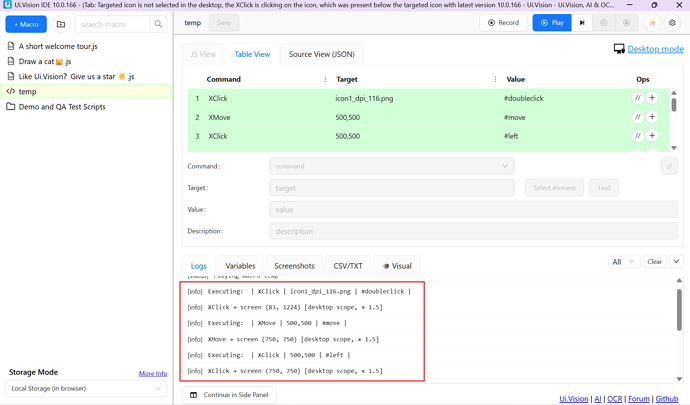Viewport: 690px width, 405px height.
Task: Open Command column options menu
Action: [x=325, y=79]
